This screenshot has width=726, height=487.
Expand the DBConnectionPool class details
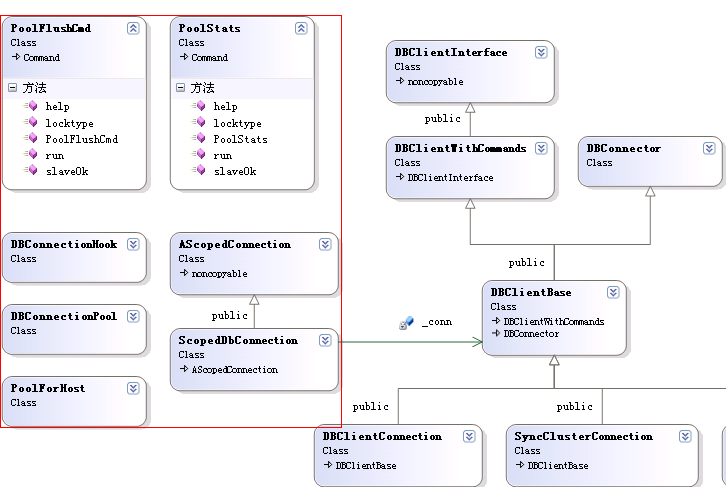(x=133, y=316)
